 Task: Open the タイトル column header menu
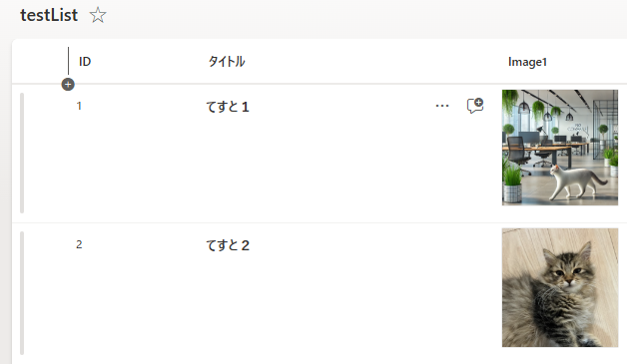pos(227,62)
